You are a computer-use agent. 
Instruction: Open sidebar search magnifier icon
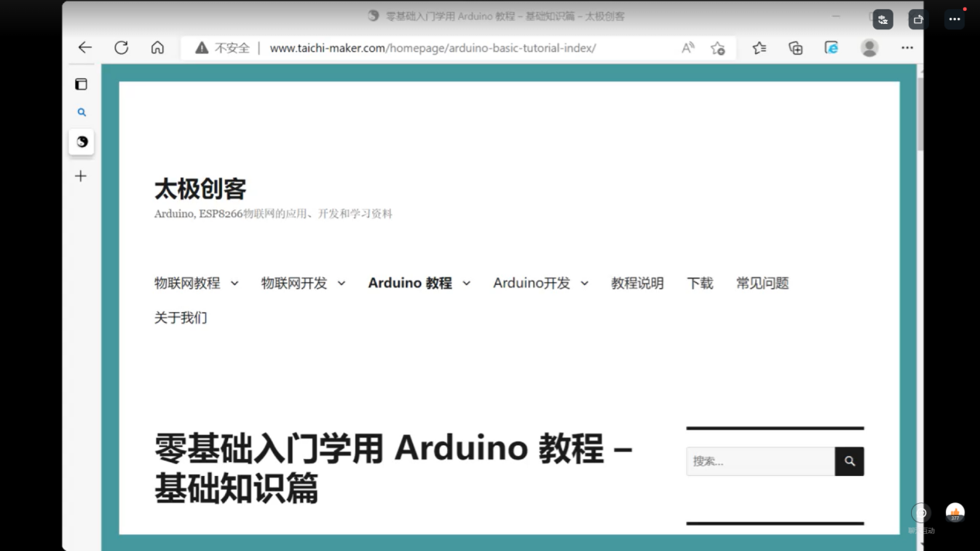click(81, 113)
